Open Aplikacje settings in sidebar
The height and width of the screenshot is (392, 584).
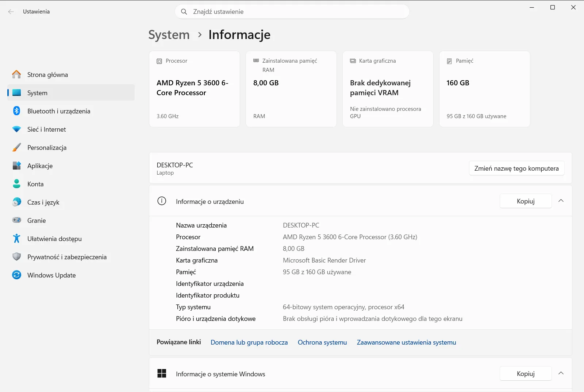coord(71,166)
